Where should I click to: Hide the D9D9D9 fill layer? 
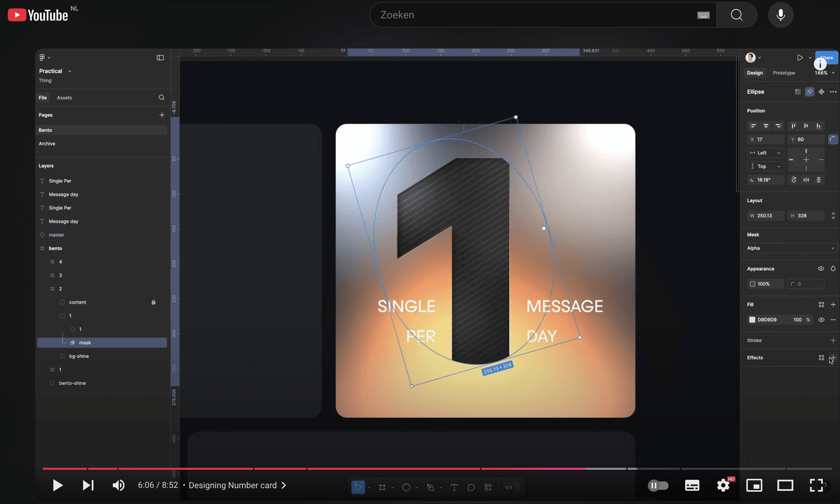click(x=821, y=320)
